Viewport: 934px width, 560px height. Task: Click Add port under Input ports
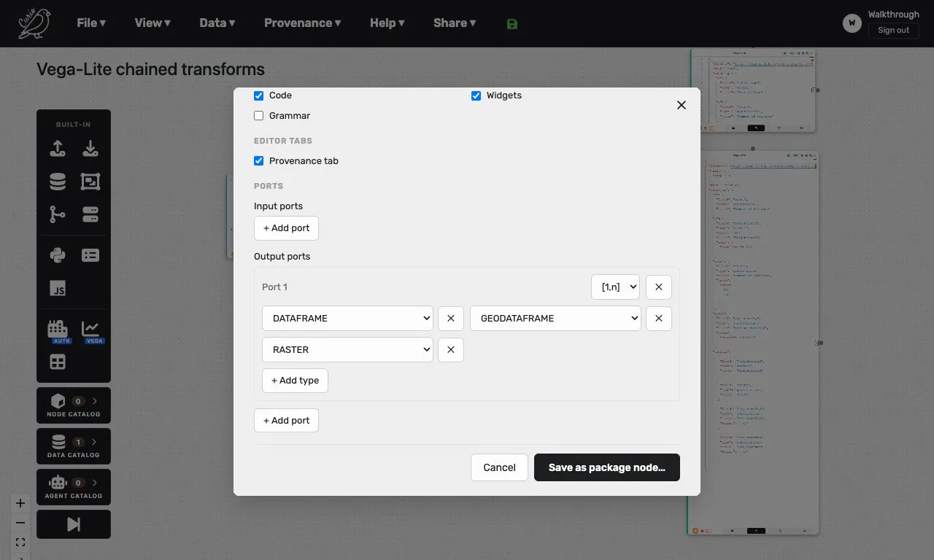(286, 228)
